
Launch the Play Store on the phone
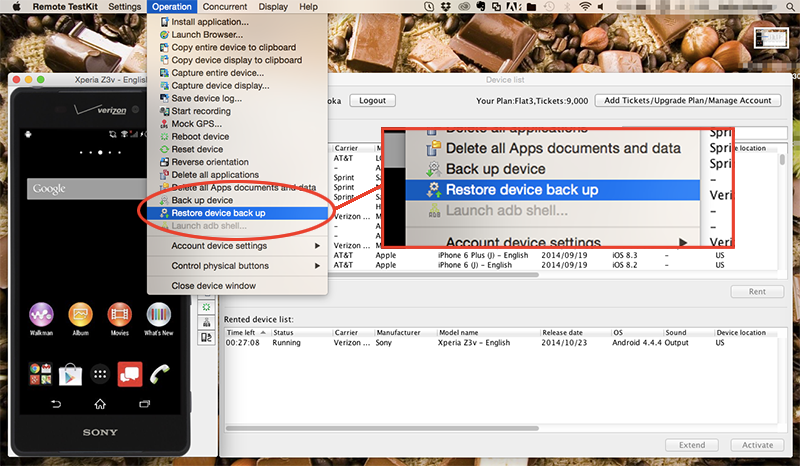click(70, 375)
